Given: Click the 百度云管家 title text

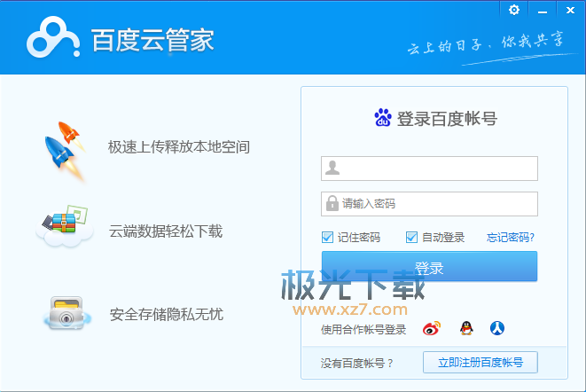Looking at the screenshot, I should (152, 41).
